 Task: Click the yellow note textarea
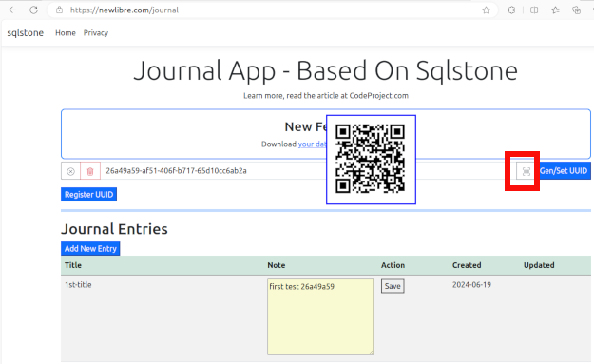tap(320, 317)
